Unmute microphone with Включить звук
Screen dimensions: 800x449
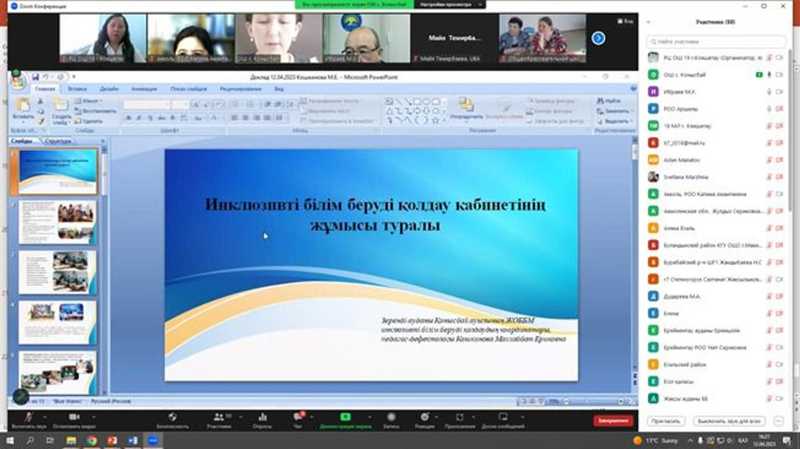pyautogui.click(x=29, y=420)
